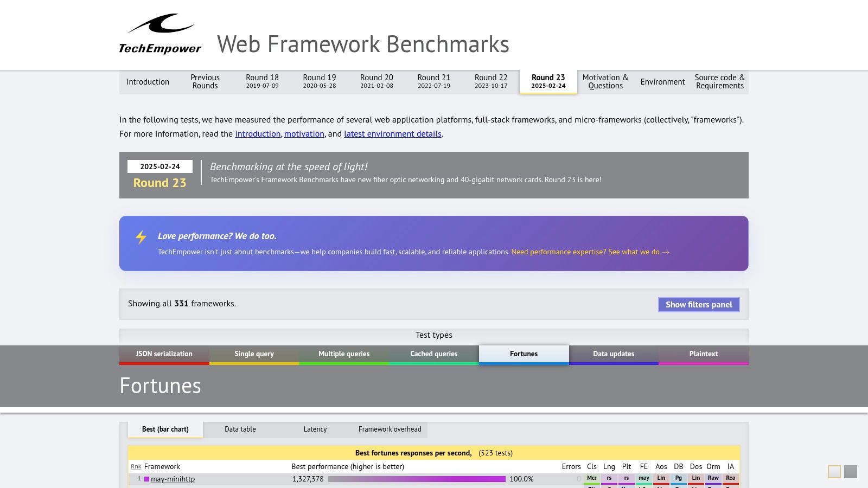Click the Rea approach tag
Image resolution: width=868 pixels, height=488 pixels.
click(x=731, y=479)
